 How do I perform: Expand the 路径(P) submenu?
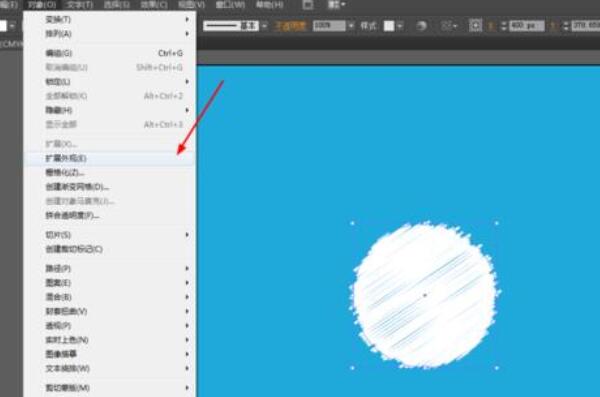pos(110,268)
